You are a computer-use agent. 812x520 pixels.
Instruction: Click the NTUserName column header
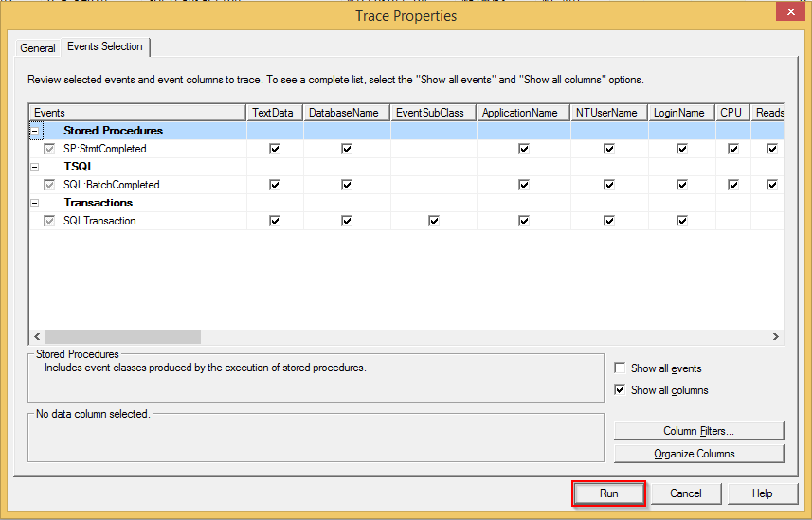pos(609,113)
